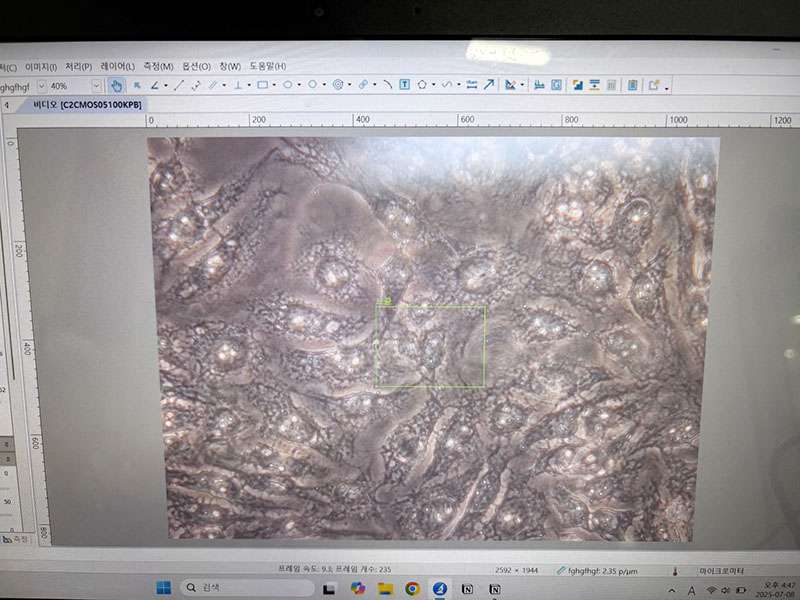Select the line measurement tool
The image size is (800, 600).
[179, 86]
